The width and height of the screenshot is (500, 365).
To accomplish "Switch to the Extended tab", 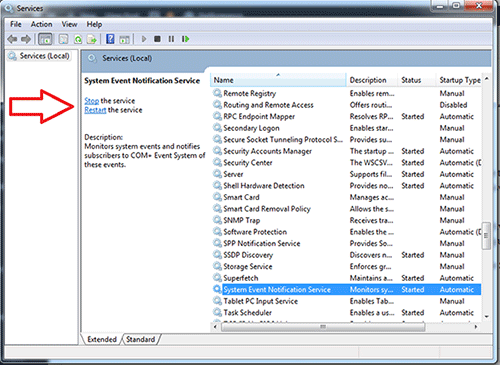I will [102, 339].
